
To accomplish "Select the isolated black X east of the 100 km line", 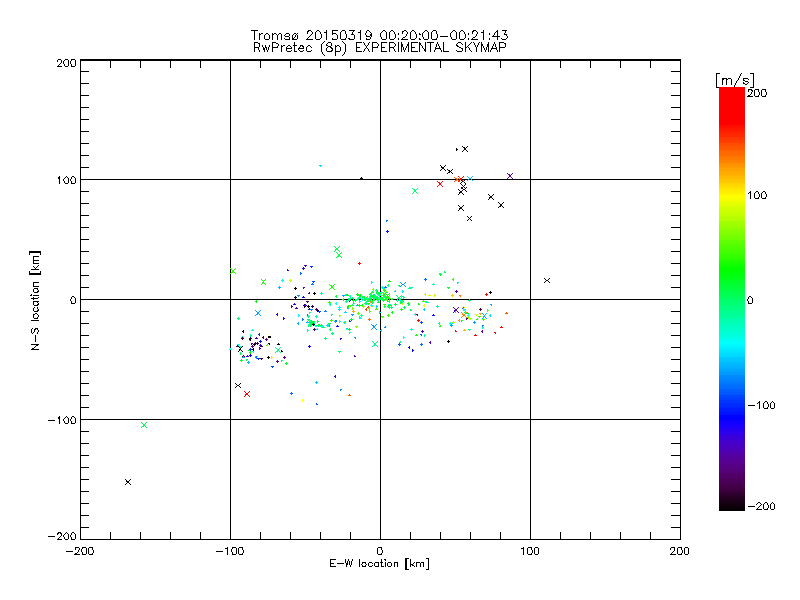I will [x=547, y=281].
